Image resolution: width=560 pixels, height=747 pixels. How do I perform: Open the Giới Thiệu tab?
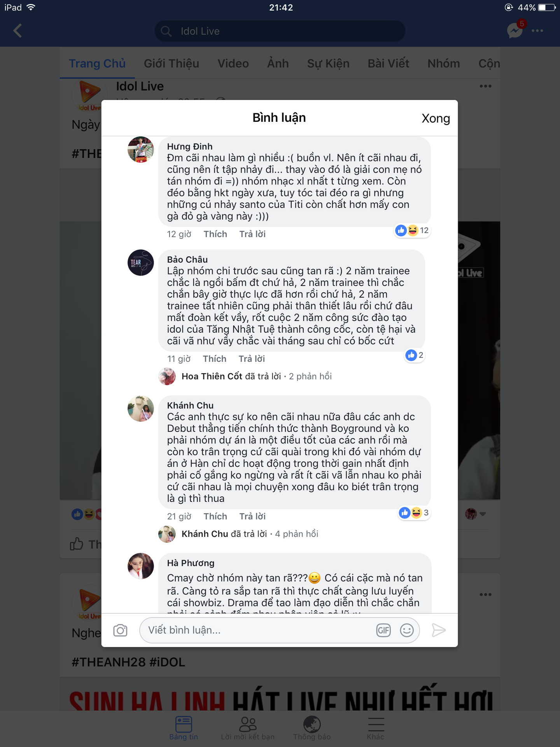pyautogui.click(x=171, y=63)
